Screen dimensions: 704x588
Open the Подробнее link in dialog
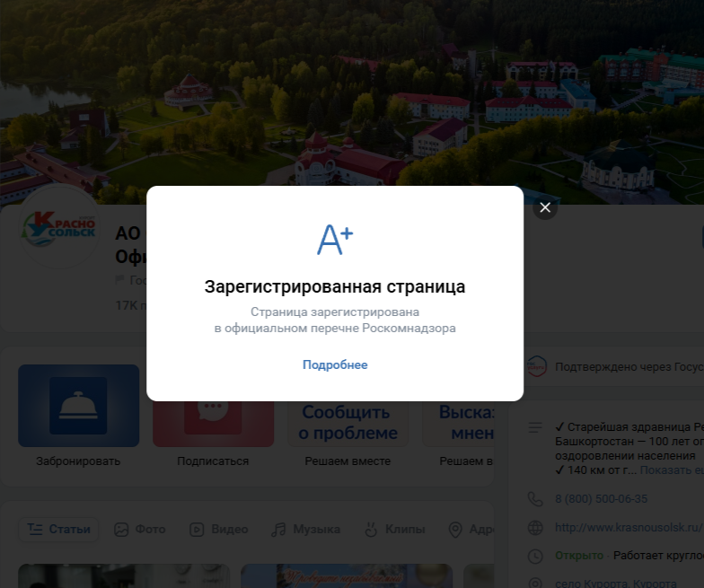(x=335, y=364)
